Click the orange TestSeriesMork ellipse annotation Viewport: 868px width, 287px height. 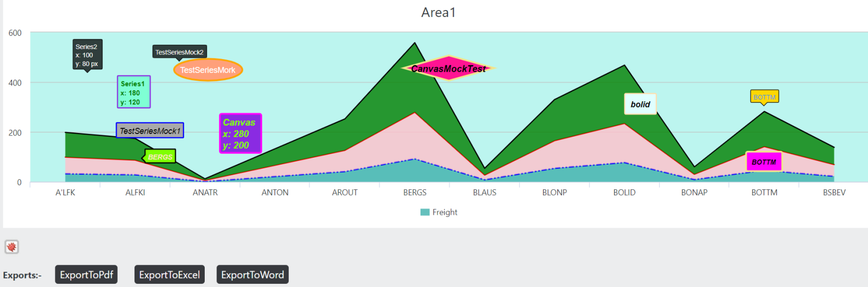pos(208,70)
